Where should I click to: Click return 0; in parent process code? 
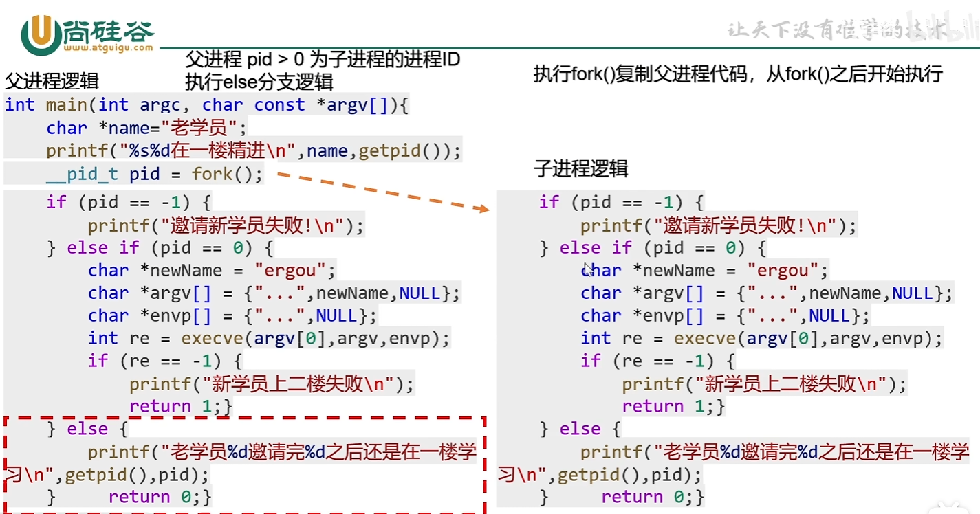click(155, 497)
